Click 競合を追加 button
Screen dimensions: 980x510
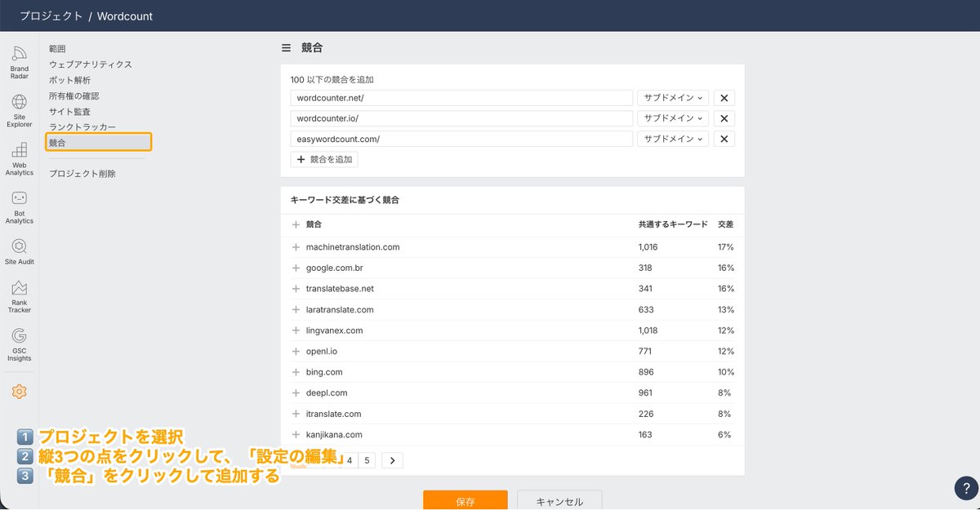[x=324, y=160]
